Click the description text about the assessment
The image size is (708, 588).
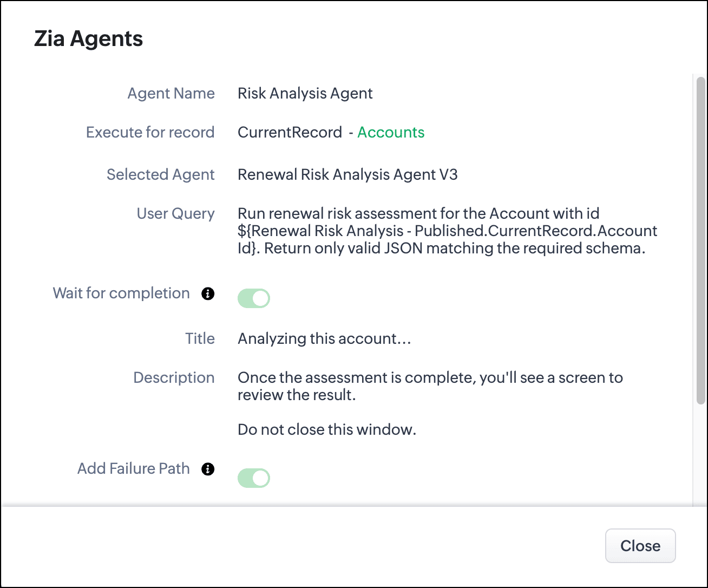430,386
